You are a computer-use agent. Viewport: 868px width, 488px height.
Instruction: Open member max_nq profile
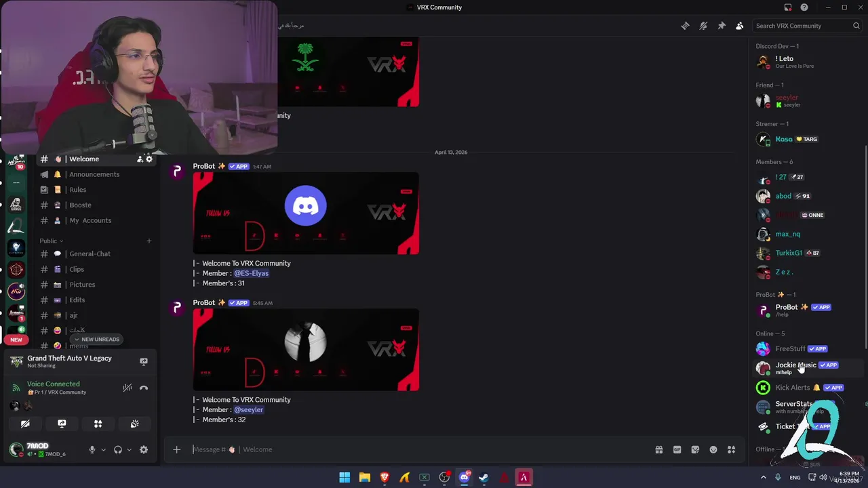[807, 234]
